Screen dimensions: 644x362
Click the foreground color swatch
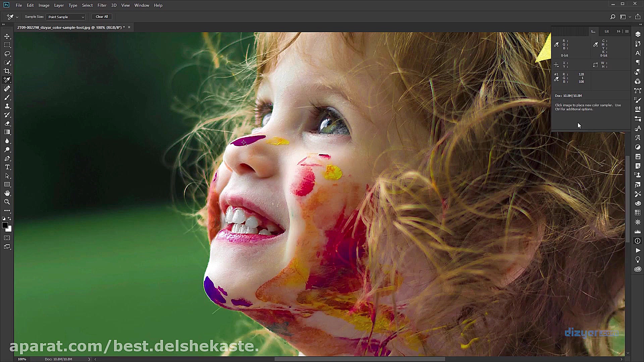click(x=5, y=226)
